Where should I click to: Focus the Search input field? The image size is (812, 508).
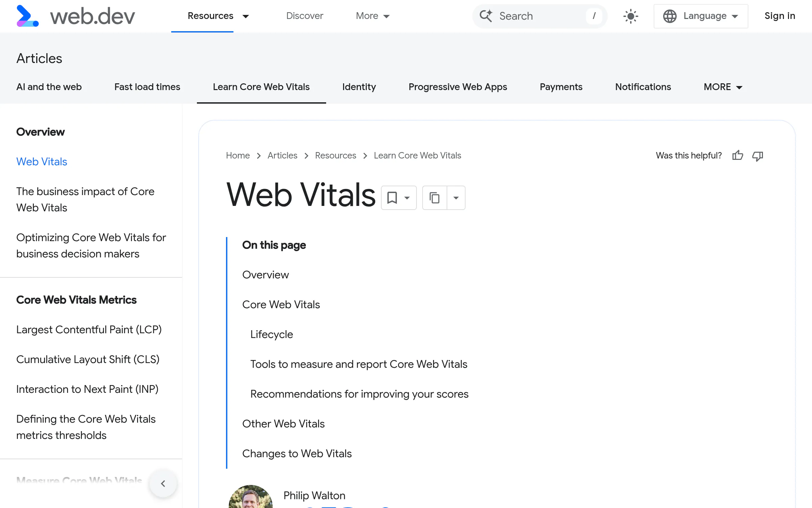tap(540, 16)
